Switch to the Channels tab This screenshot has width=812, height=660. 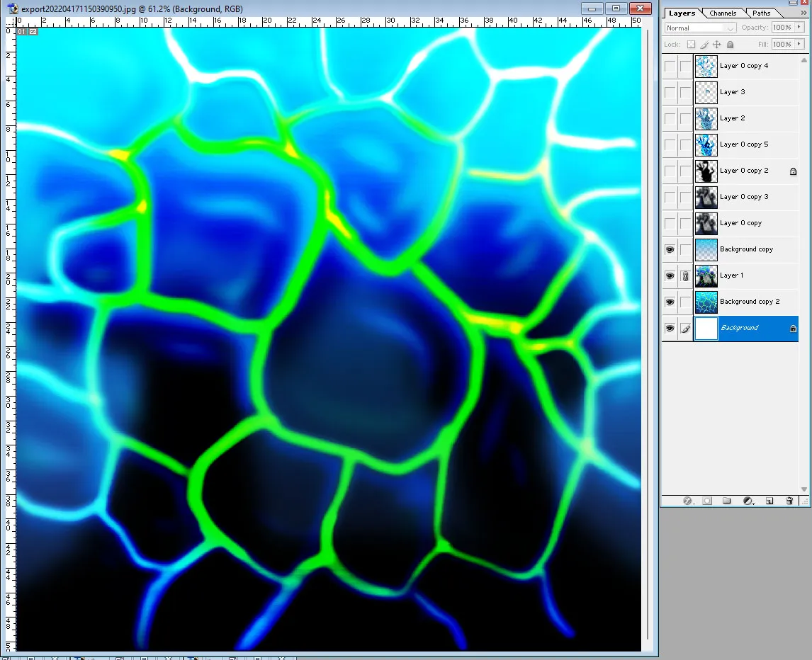723,13
